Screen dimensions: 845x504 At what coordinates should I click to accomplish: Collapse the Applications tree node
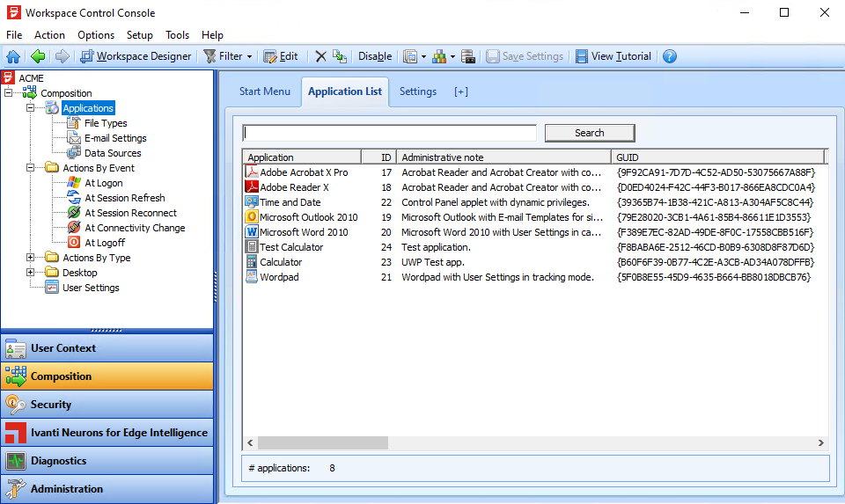31,107
